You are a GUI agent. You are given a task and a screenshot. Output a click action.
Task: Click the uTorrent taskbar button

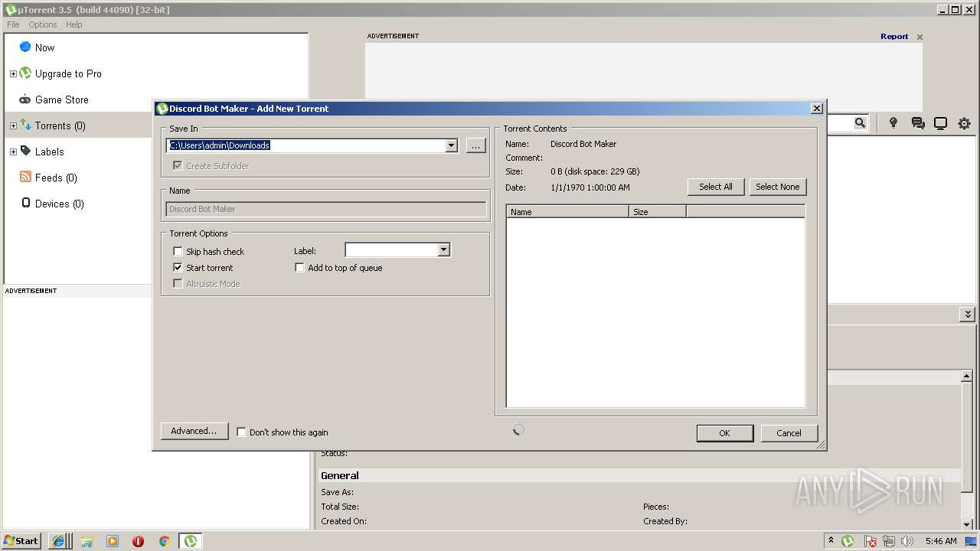coord(190,541)
